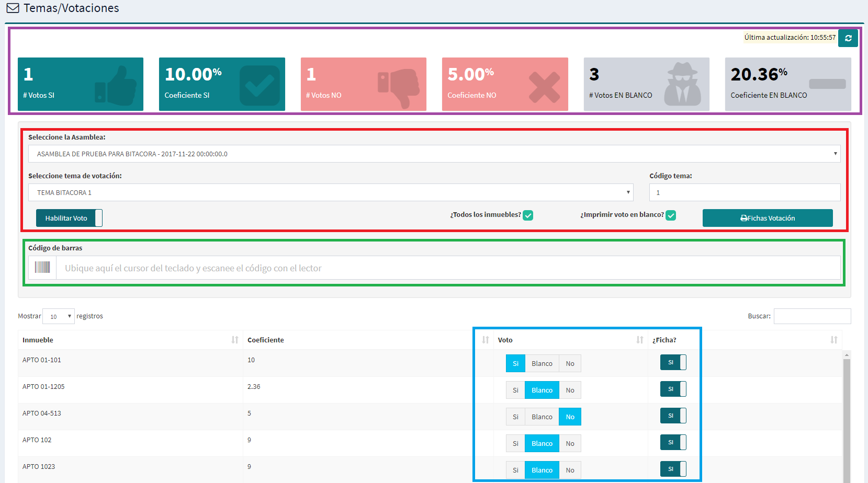Select No vote for APTO 01-1205
The height and width of the screenshot is (483, 868).
(570, 390)
